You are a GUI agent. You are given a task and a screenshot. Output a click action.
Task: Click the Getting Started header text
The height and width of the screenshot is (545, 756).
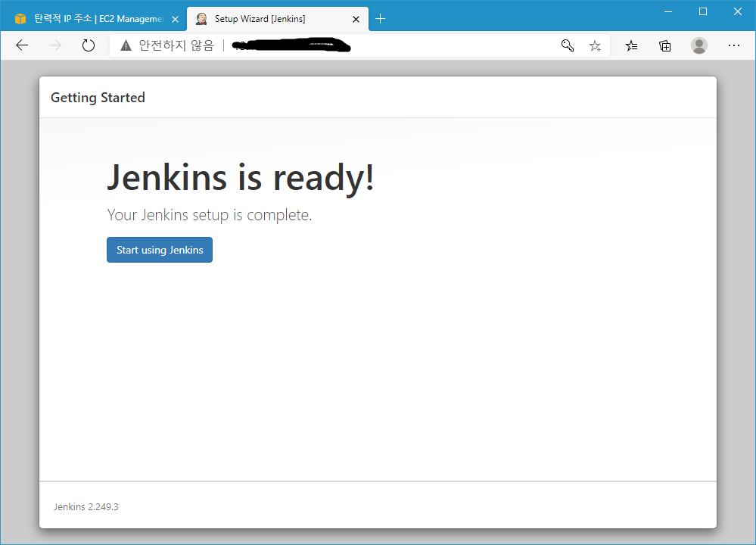point(98,98)
